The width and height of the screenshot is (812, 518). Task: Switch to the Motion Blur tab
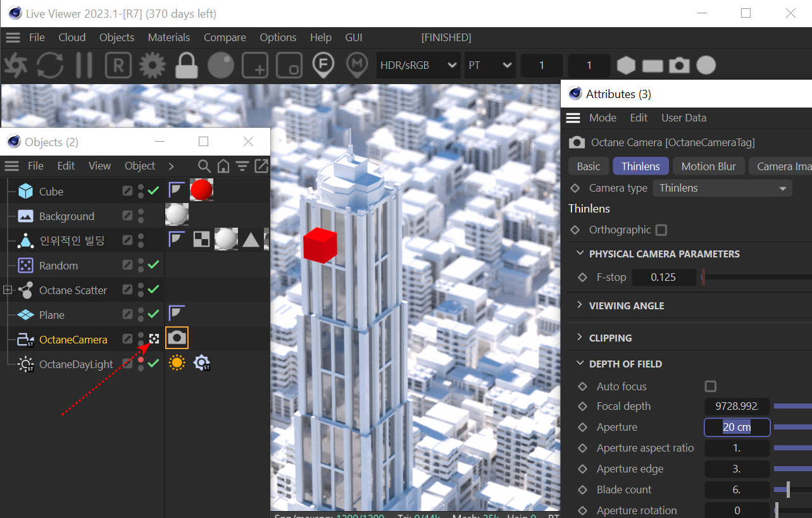pos(708,166)
